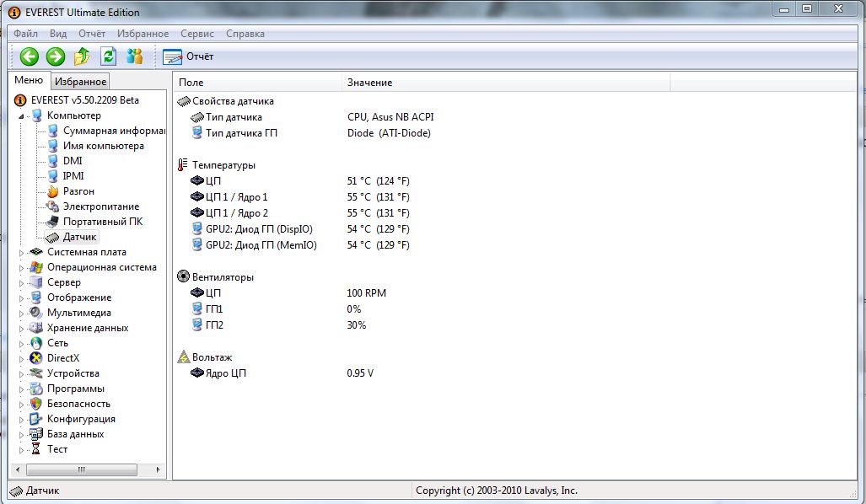Open the Справка menu
This screenshot has width=866, height=504.
[x=245, y=34]
